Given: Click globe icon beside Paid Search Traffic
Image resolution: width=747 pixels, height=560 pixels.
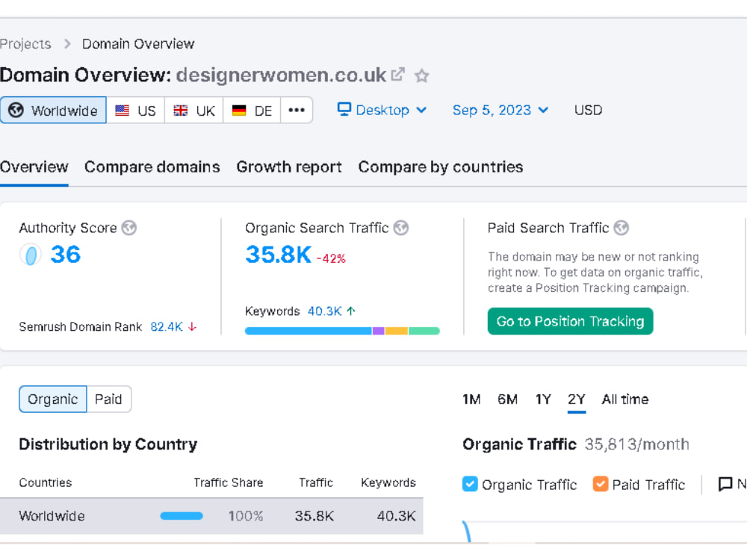Looking at the screenshot, I should pos(622,228).
